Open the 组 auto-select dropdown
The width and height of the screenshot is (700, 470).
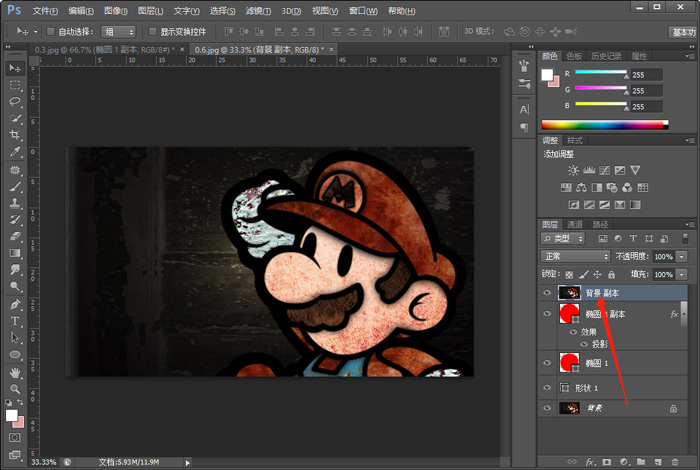[x=118, y=32]
